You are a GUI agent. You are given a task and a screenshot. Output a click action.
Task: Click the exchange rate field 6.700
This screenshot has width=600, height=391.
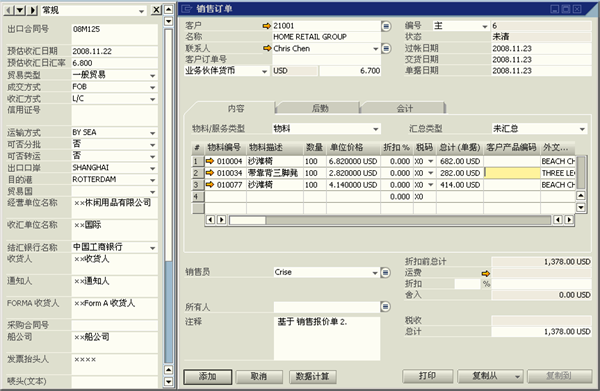pos(350,71)
